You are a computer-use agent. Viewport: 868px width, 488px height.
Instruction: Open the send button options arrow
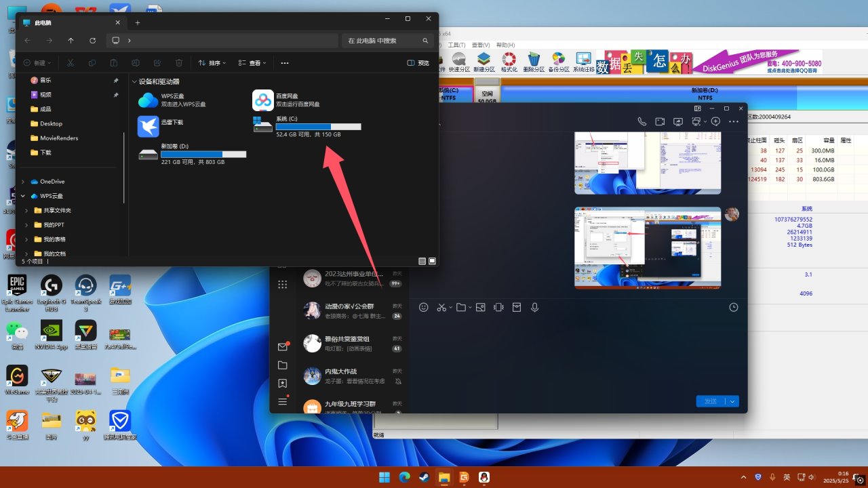[x=732, y=401]
